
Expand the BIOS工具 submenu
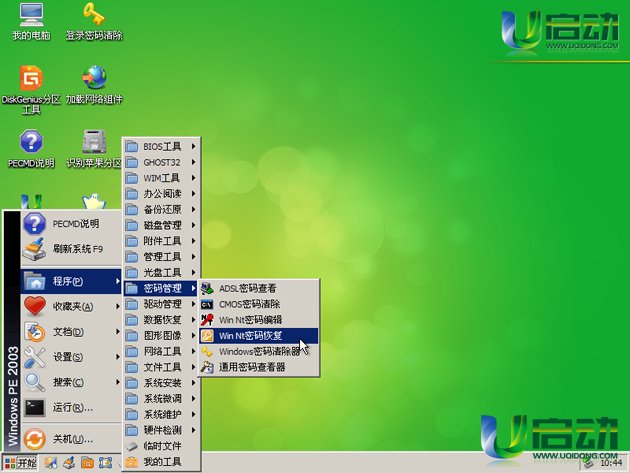point(161,146)
